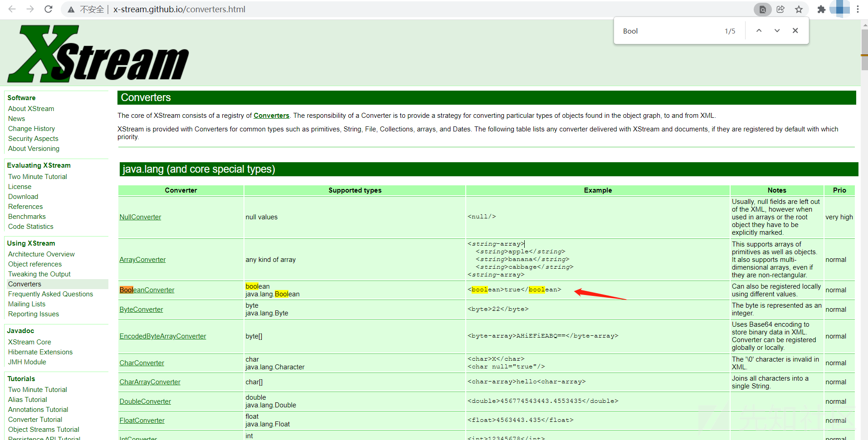Open Tweaking the Output page

(x=39, y=274)
